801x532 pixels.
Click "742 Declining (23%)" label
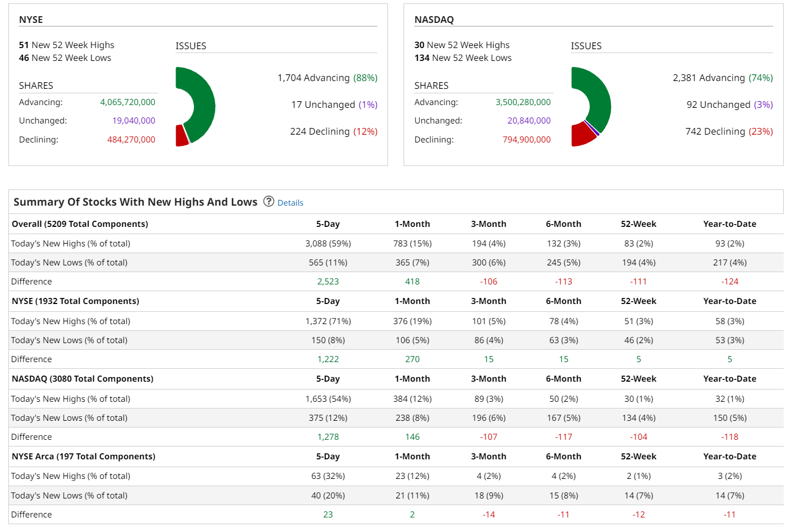click(729, 131)
